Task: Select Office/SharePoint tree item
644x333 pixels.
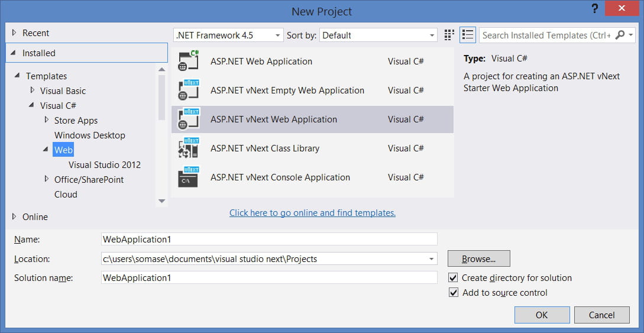Action: pyautogui.click(x=89, y=179)
